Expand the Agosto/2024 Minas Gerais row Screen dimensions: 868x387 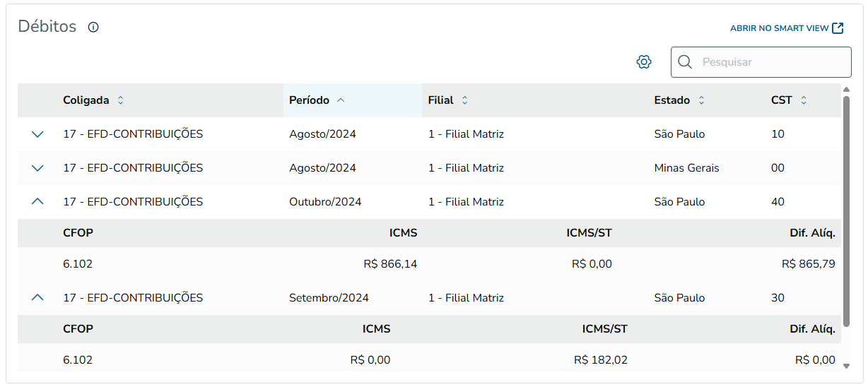(38, 168)
